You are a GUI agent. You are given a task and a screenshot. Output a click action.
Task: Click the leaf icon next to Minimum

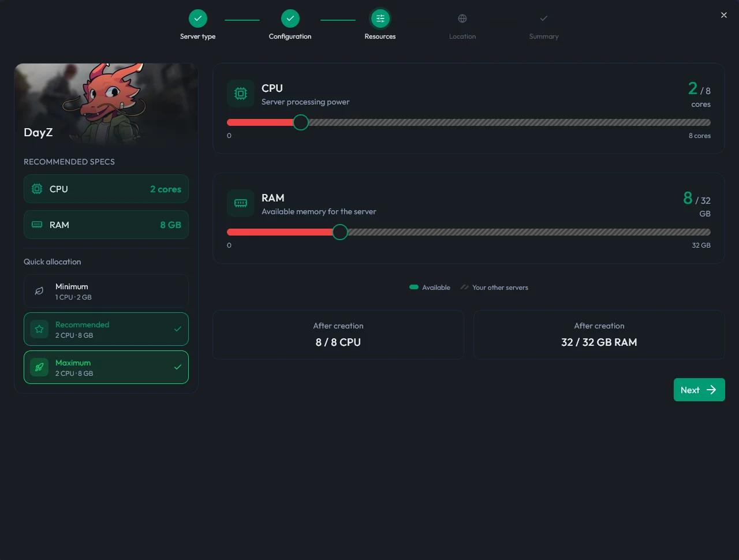[x=39, y=291]
